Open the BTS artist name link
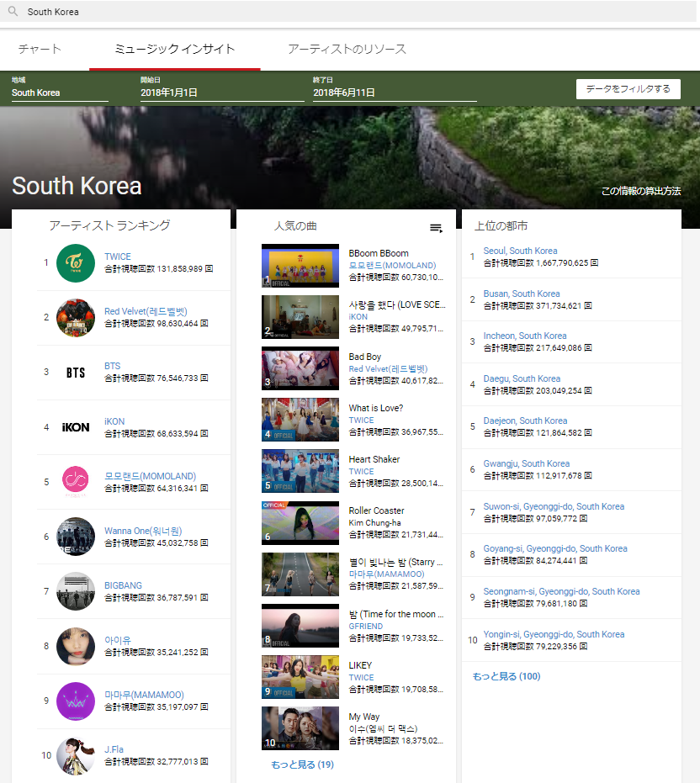This screenshot has width=700, height=783. pyautogui.click(x=113, y=366)
